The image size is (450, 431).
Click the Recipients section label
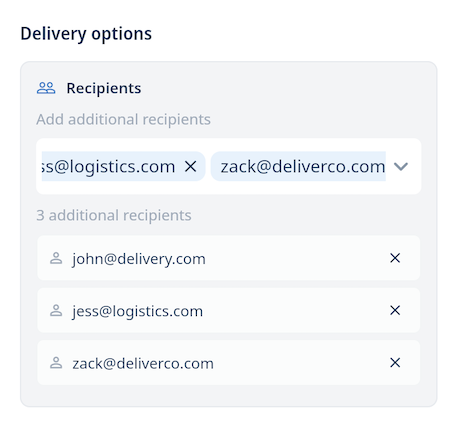[x=104, y=88]
